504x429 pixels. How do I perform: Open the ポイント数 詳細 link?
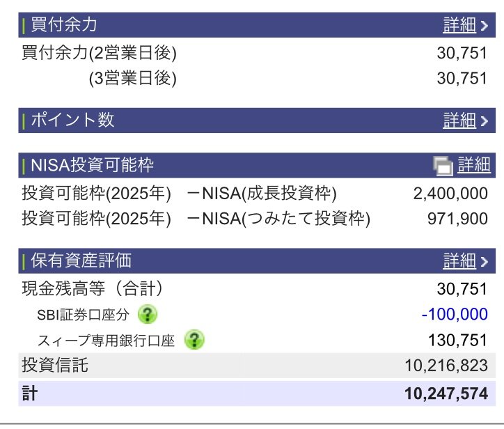click(459, 120)
